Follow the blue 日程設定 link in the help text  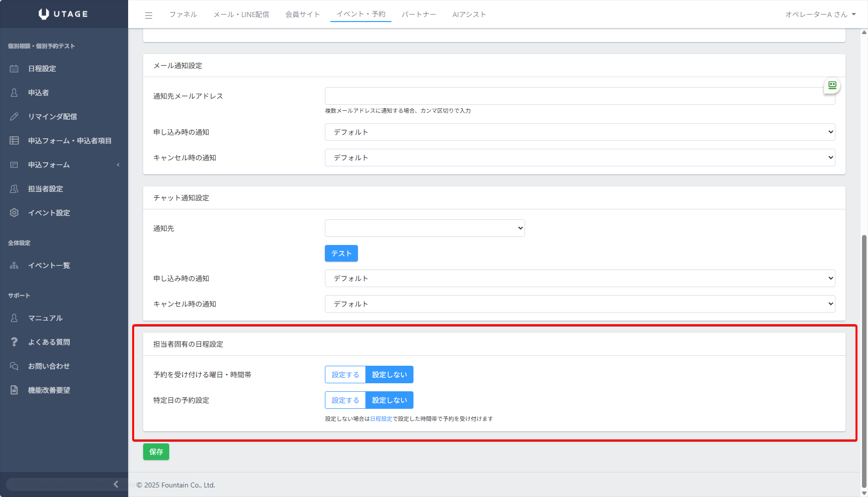pos(381,419)
